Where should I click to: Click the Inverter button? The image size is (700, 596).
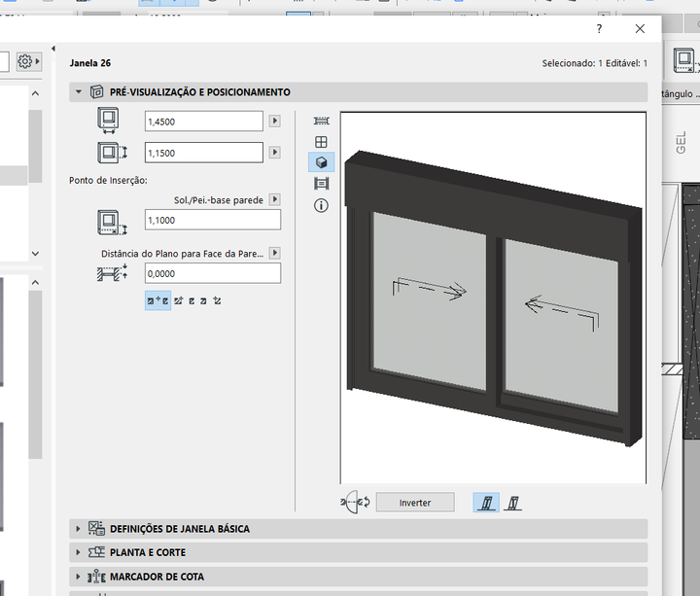click(x=415, y=503)
